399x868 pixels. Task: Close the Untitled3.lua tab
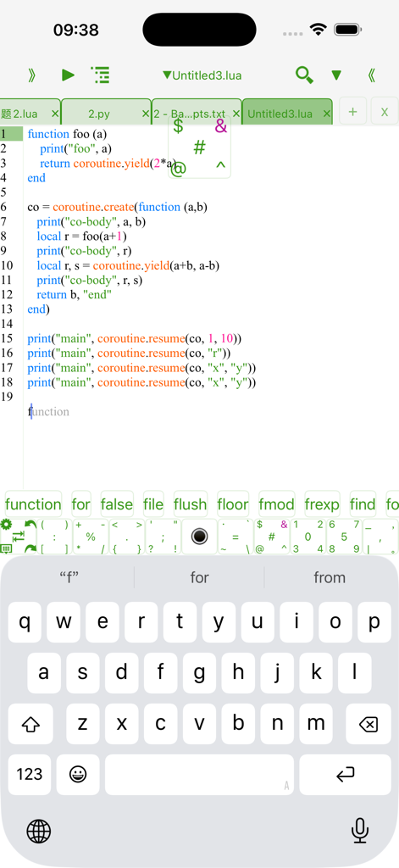[326, 114]
